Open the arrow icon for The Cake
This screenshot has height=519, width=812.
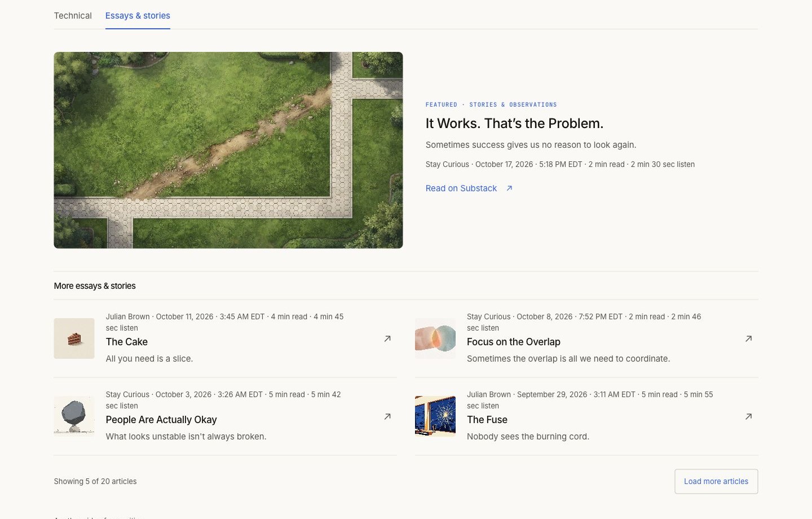[387, 338]
